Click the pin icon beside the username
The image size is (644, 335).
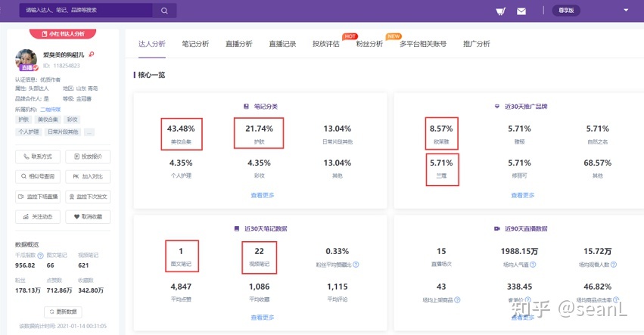coord(91,54)
